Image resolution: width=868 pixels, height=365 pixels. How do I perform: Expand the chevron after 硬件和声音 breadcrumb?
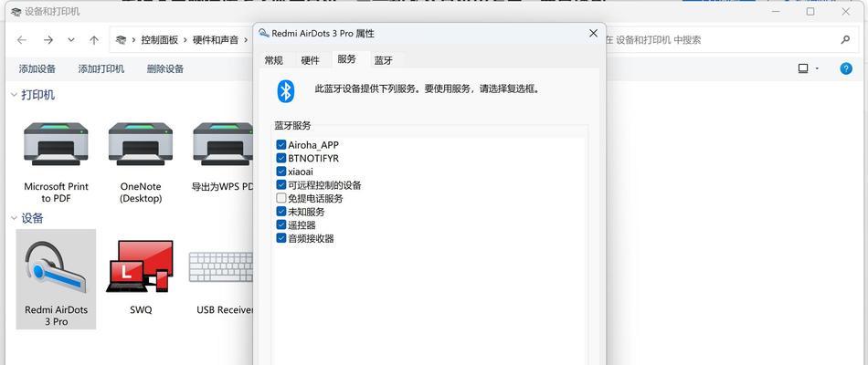[x=246, y=40]
